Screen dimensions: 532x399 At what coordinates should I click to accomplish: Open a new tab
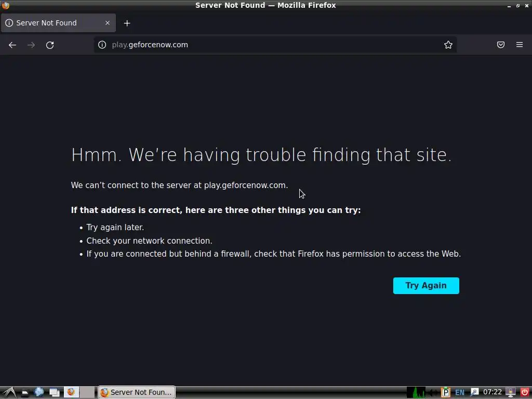pyautogui.click(x=127, y=23)
